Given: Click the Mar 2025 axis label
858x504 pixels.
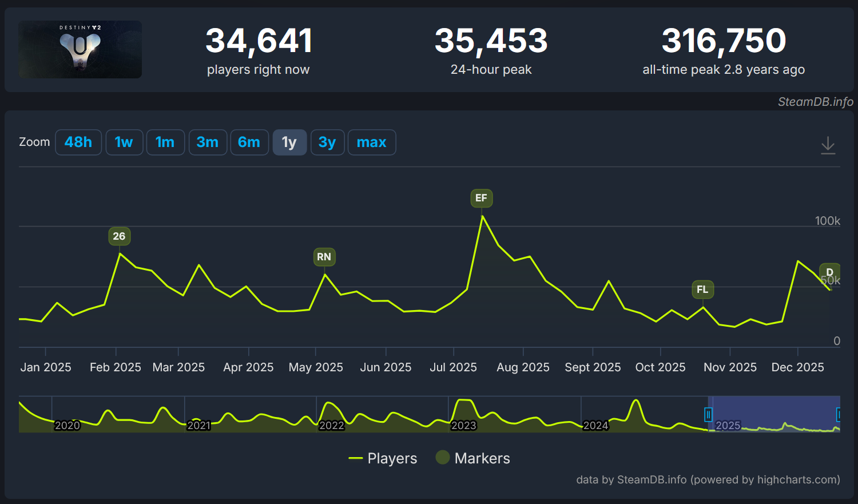Looking at the screenshot, I should coord(178,367).
